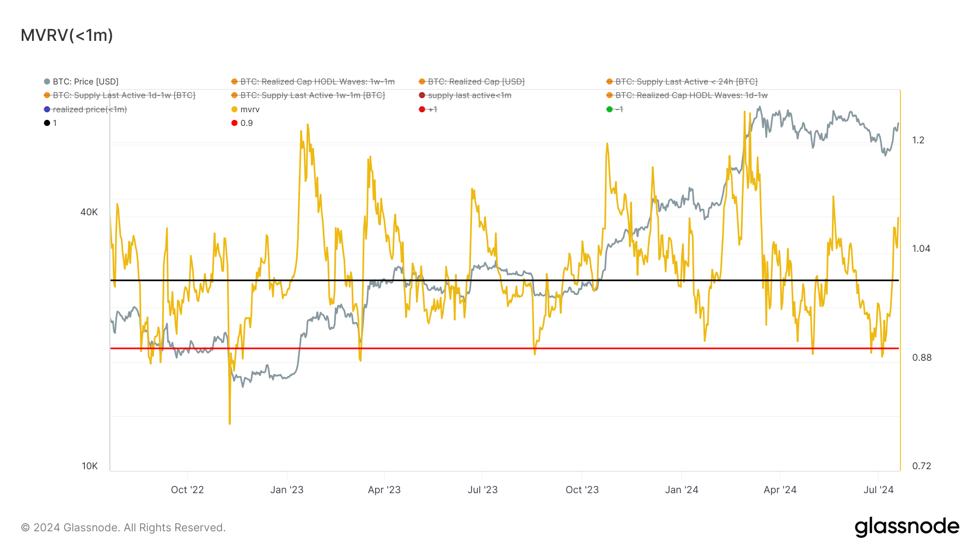
Task: Click the 1.2 right axis value
Action: click(x=918, y=140)
